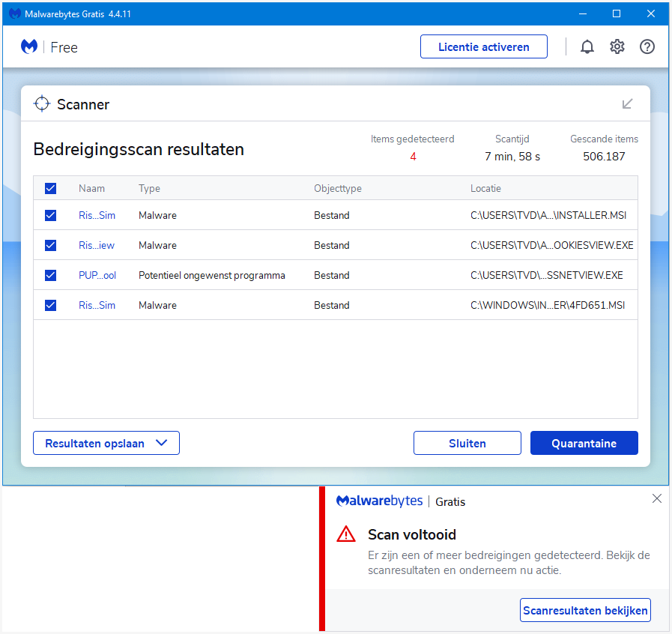Expand the Resultaten opslaan dropdown
This screenshot has height=634, width=672.
point(106,443)
